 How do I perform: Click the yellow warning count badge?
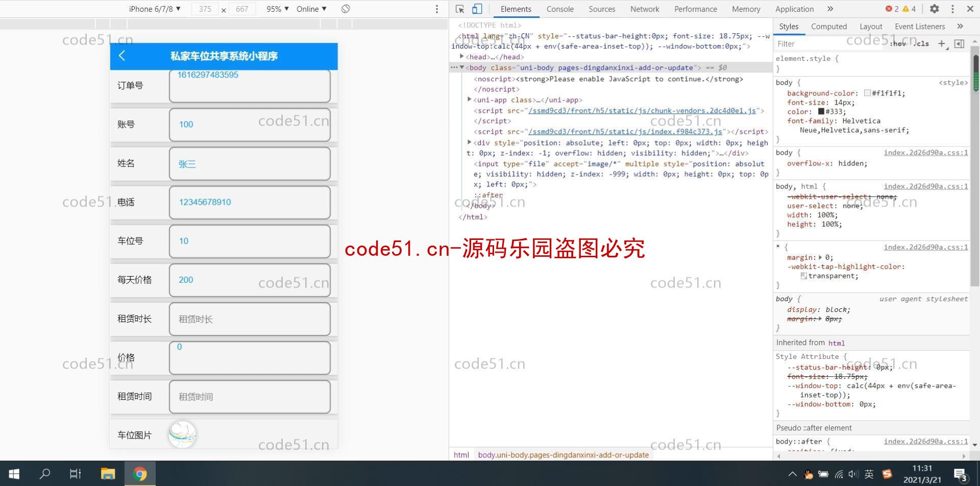(x=909, y=9)
